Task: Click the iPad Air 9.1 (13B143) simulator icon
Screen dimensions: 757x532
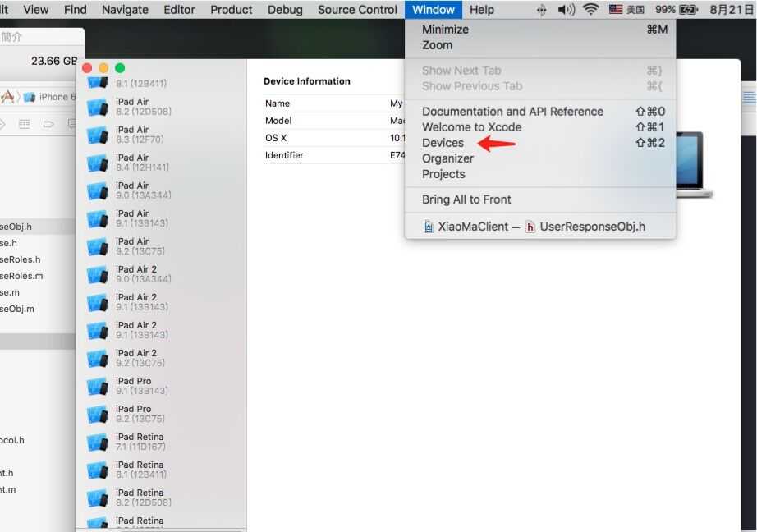Action: (x=98, y=219)
